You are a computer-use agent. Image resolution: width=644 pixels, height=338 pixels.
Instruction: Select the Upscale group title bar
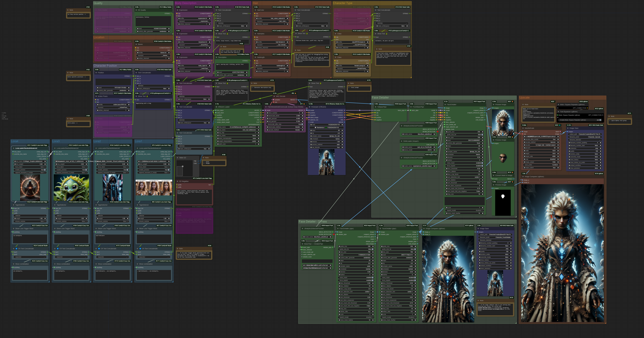[x=525, y=98]
